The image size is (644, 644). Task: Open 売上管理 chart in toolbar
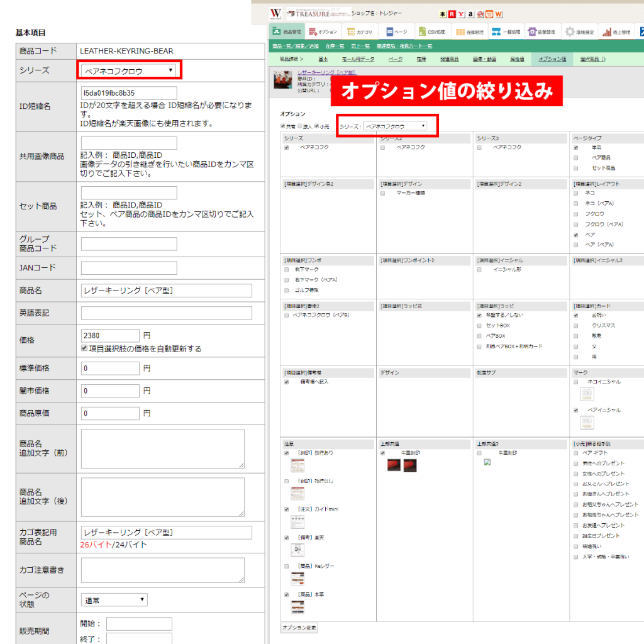point(616,31)
